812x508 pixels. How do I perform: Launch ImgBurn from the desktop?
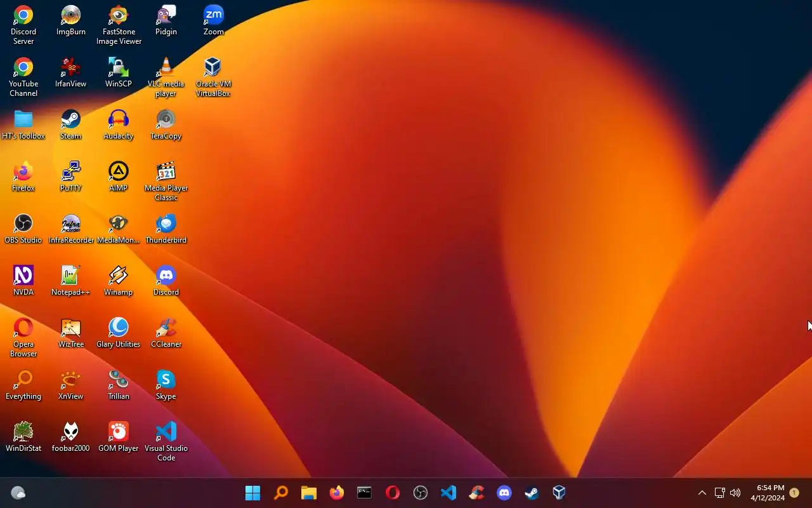pyautogui.click(x=71, y=21)
